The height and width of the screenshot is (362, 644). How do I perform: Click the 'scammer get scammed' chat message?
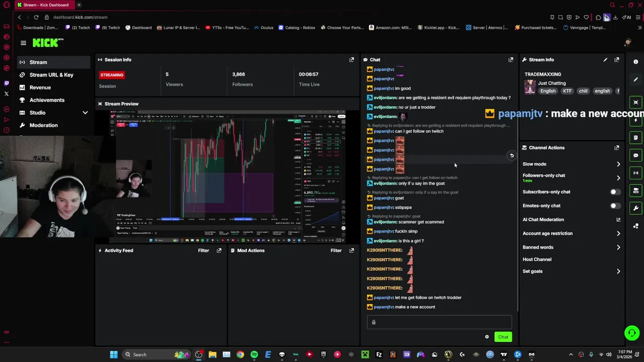pos(421,222)
